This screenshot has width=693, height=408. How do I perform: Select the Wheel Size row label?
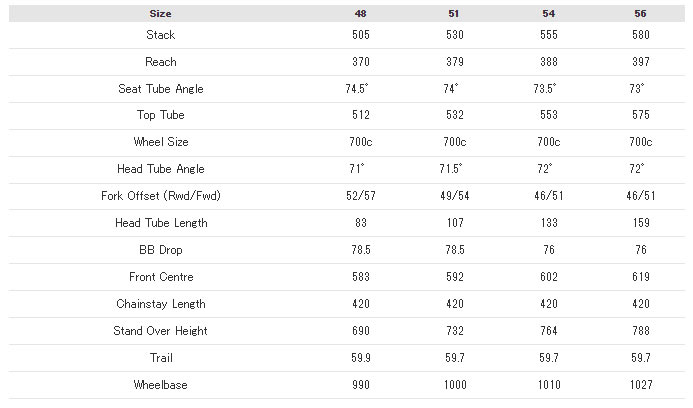[x=161, y=142]
